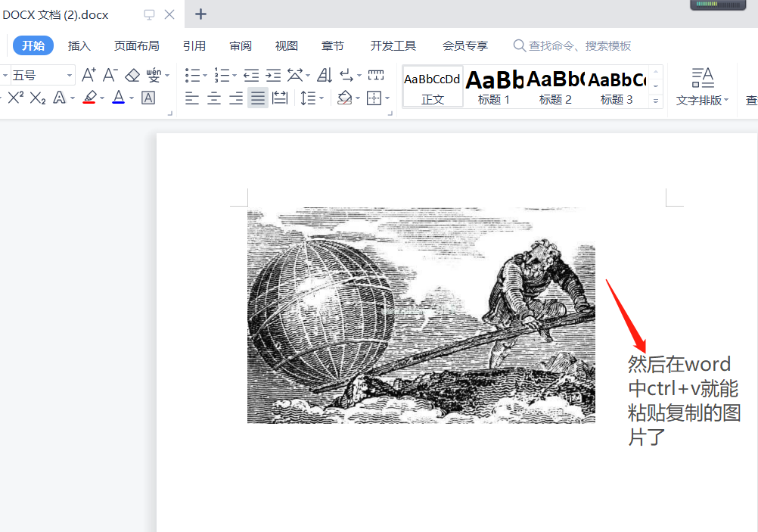This screenshot has width=758, height=532.
Task: Click the font color swatch
Action: tap(118, 98)
